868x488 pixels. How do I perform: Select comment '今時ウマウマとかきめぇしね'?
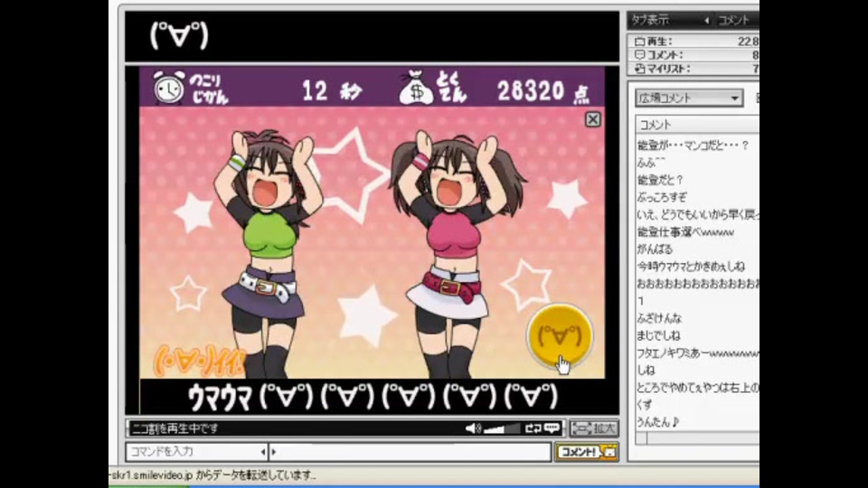click(690, 266)
